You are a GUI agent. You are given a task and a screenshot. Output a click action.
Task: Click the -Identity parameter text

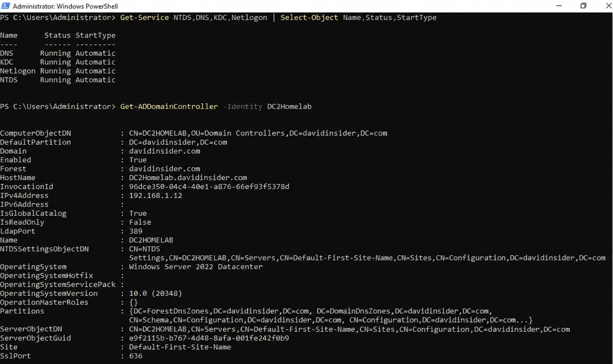[x=243, y=107]
